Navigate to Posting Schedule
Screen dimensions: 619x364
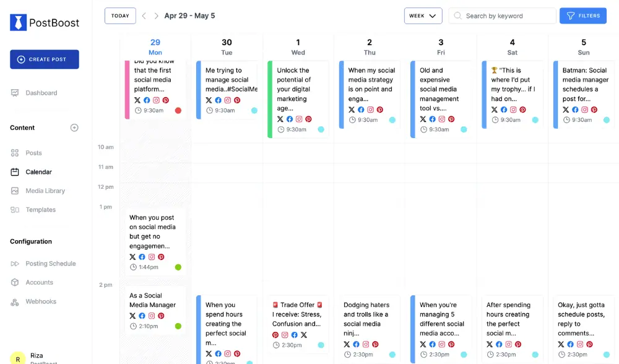(51, 264)
